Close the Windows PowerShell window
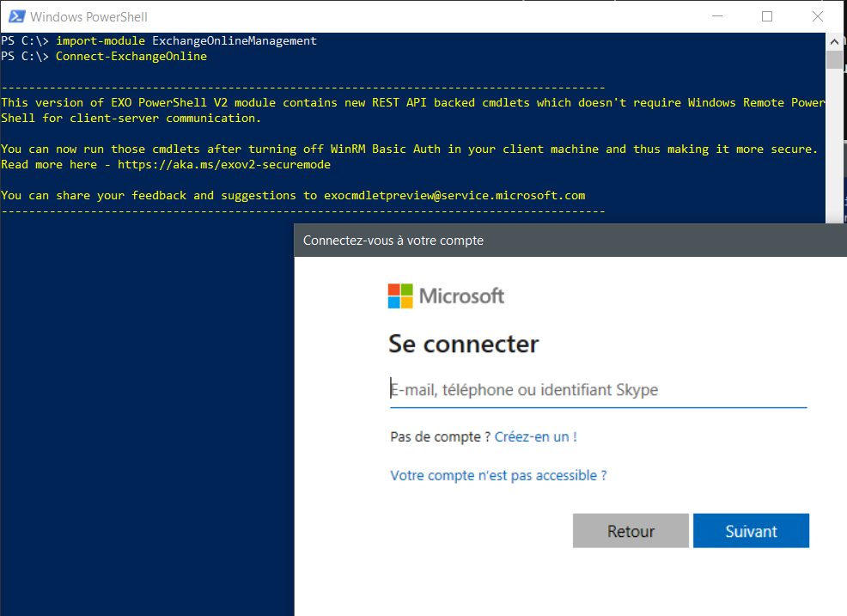 [817, 16]
